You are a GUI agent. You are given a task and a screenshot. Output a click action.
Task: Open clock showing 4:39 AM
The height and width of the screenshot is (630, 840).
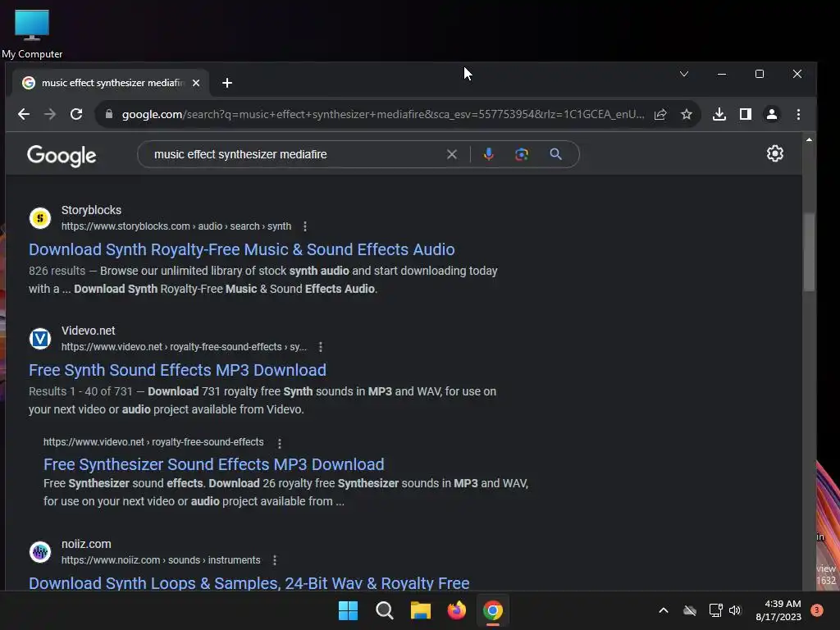[778, 610]
